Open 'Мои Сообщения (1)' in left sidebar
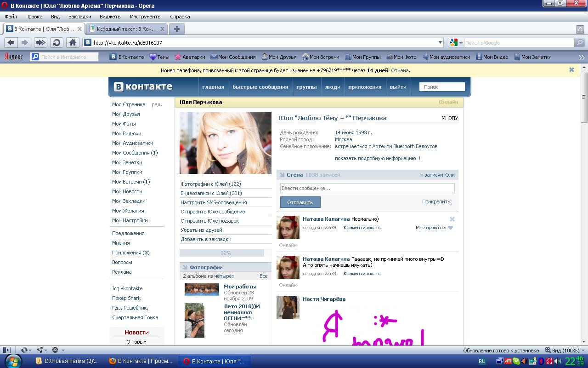Image resolution: width=588 pixels, height=368 pixels. coord(135,153)
